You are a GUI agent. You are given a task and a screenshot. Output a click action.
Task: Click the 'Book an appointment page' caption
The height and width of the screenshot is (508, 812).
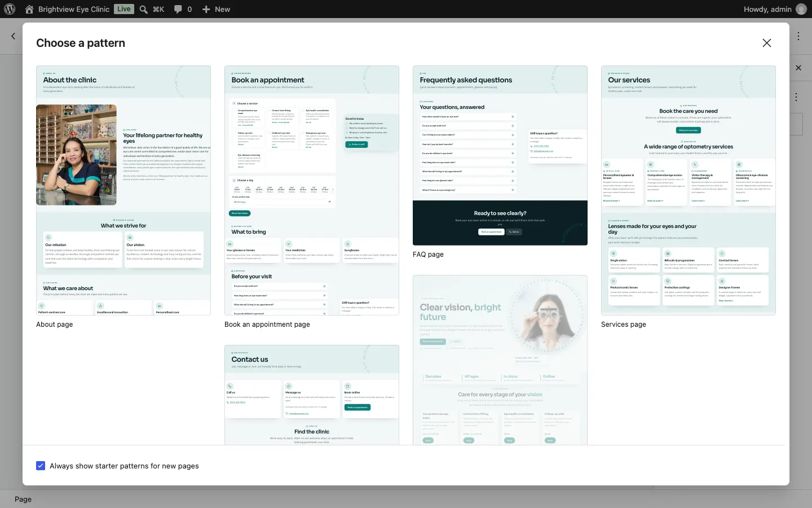tap(267, 325)
